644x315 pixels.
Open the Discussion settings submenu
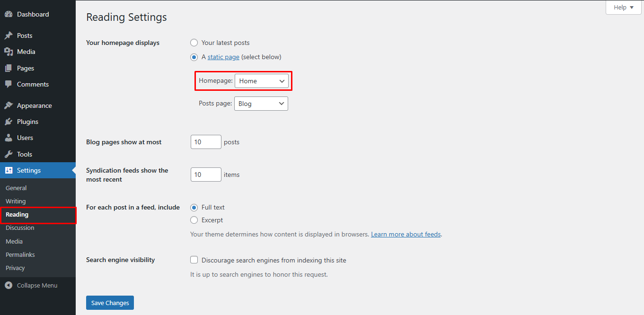[x=20, y=227]
